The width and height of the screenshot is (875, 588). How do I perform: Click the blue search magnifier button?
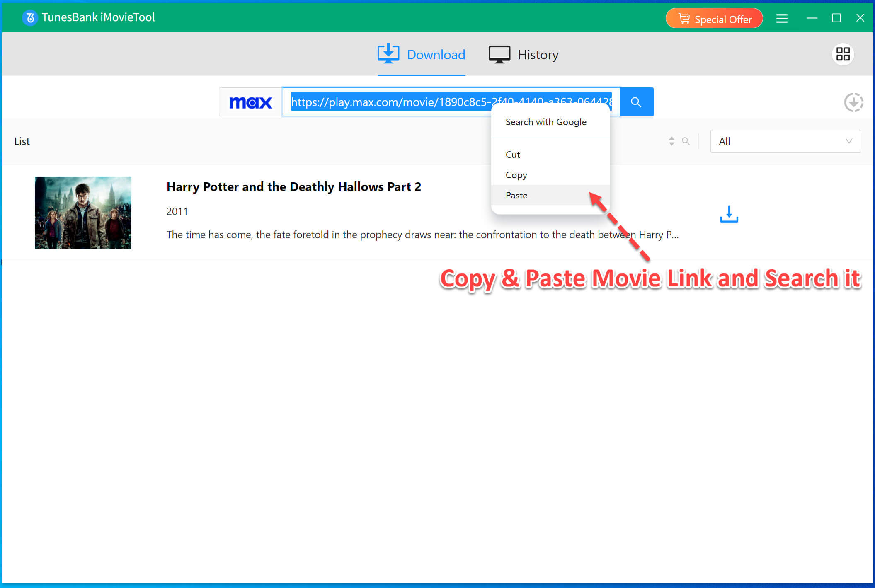[636, 102]
